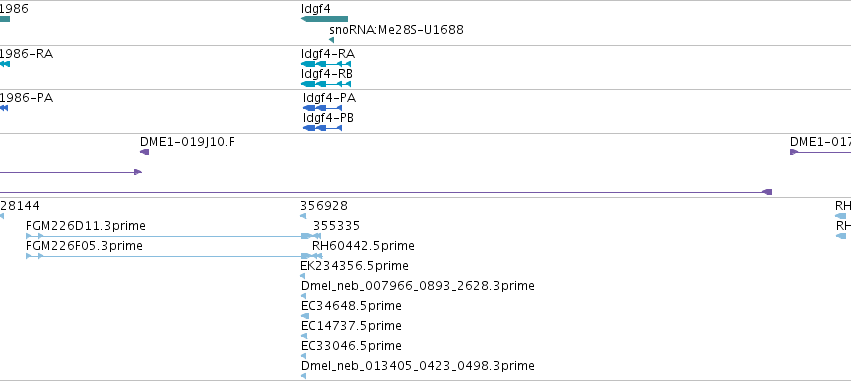Open the FGM226F05.3prime feature label

coord(84,246)
